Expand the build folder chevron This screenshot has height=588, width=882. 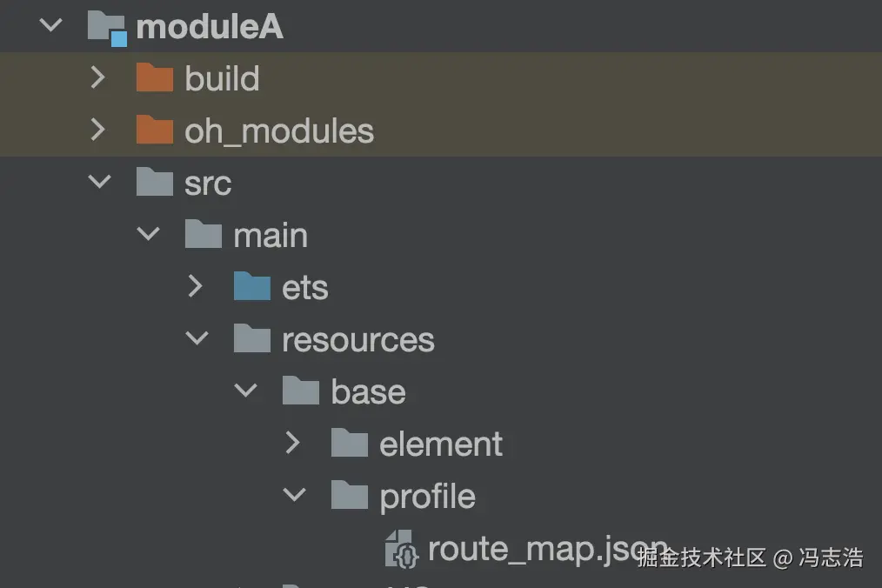point(98,78)
